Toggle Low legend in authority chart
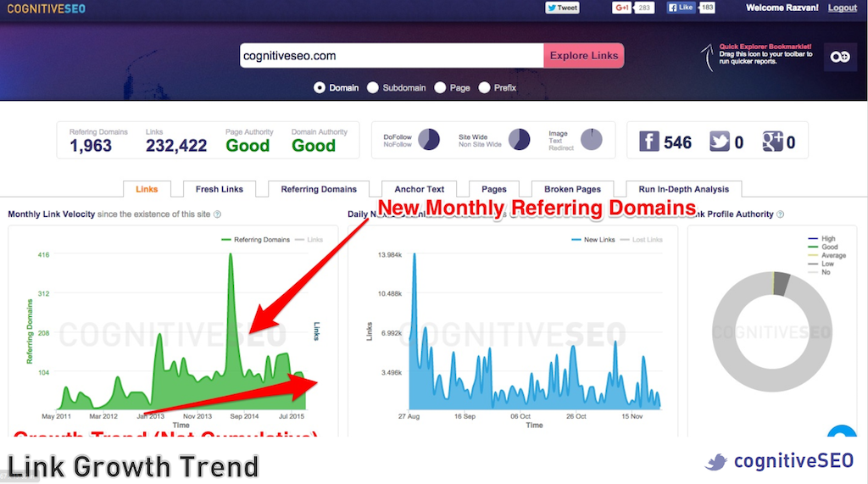The height and width of the screenshot is (484, 868). coord(821,264)
